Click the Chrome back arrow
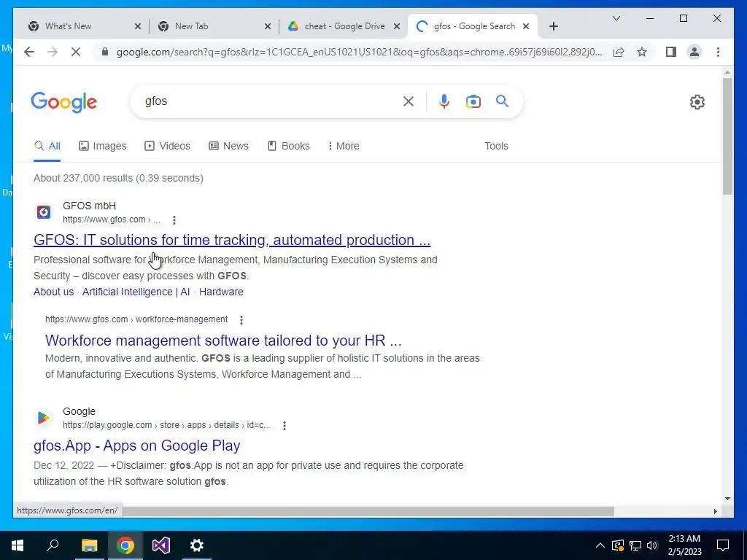747x560 pixels. 29,52
